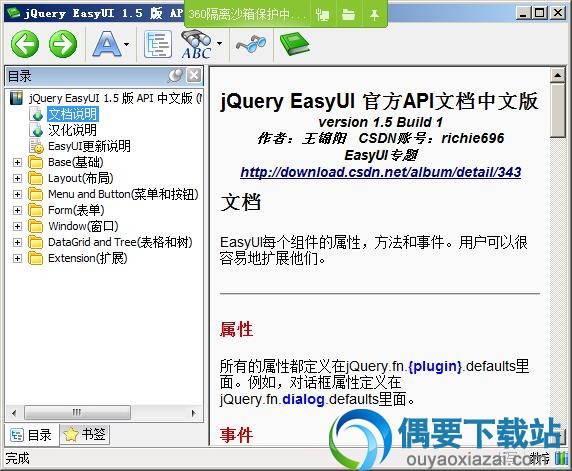Click the 360 sandbox pin icon
Screen dimensions: 572x471
point(374,15)
